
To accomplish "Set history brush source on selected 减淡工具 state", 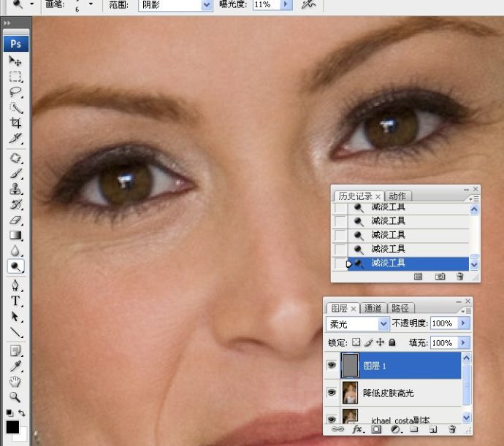I will click(340, 264).
